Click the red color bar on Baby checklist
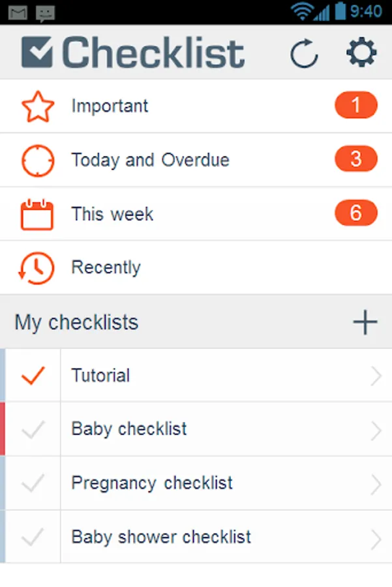The image size is (392, 587). coord(3,429)
